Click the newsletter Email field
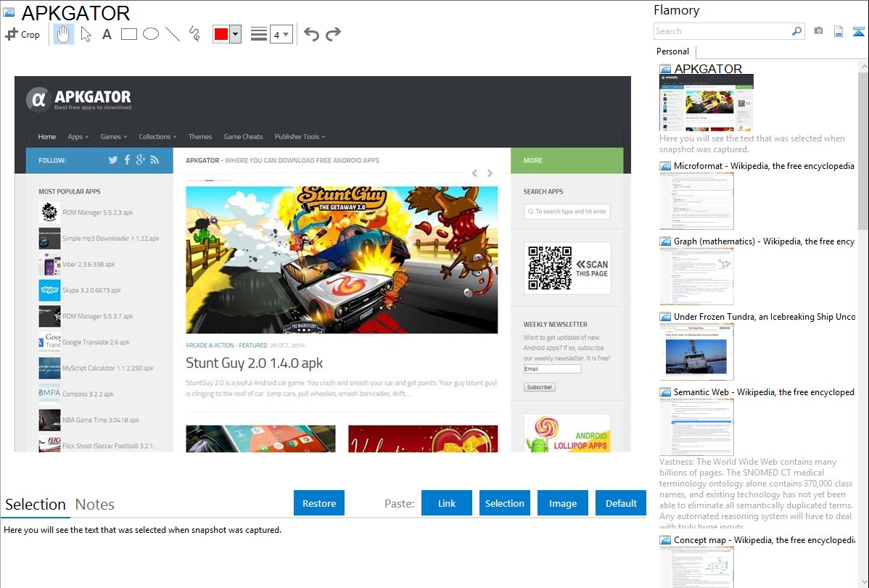The image size is (869, 588). click(x=552, y=369)
